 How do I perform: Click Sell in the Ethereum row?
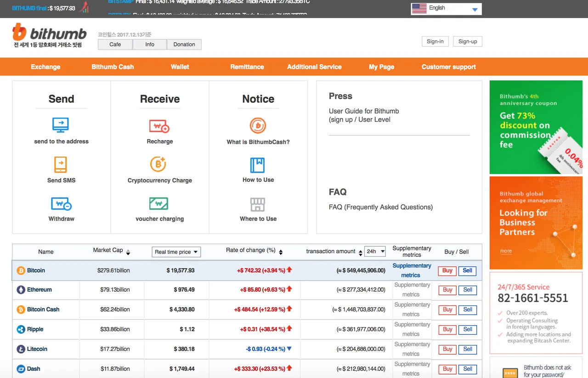[x=468, y=290]
